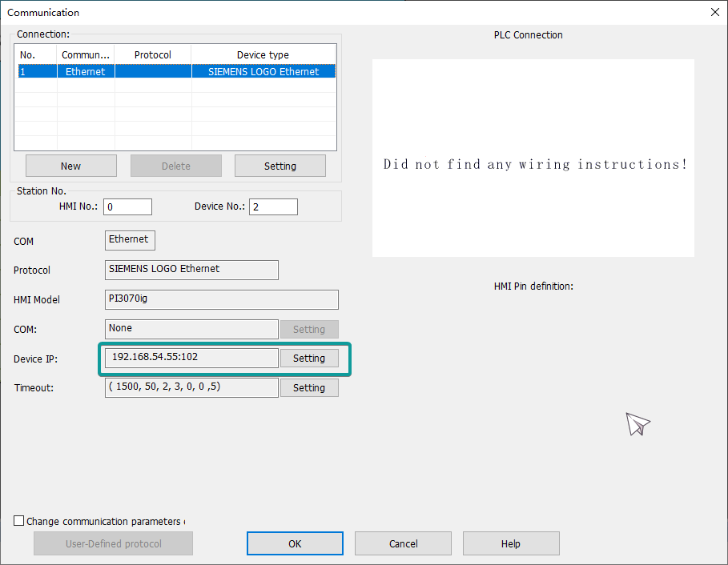Viewport: 728px width, 565px height.
Task: Confirm the dialog with OK
Action: [x=295, y=543]
